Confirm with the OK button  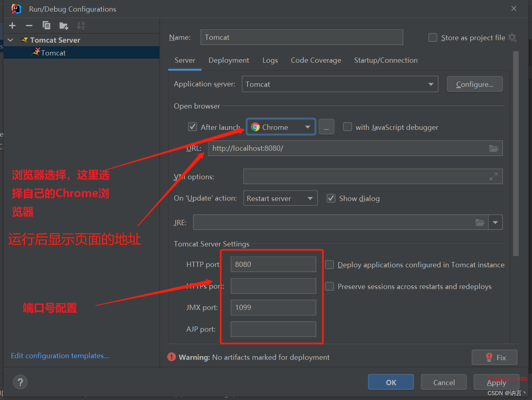(x=391, y=382)
